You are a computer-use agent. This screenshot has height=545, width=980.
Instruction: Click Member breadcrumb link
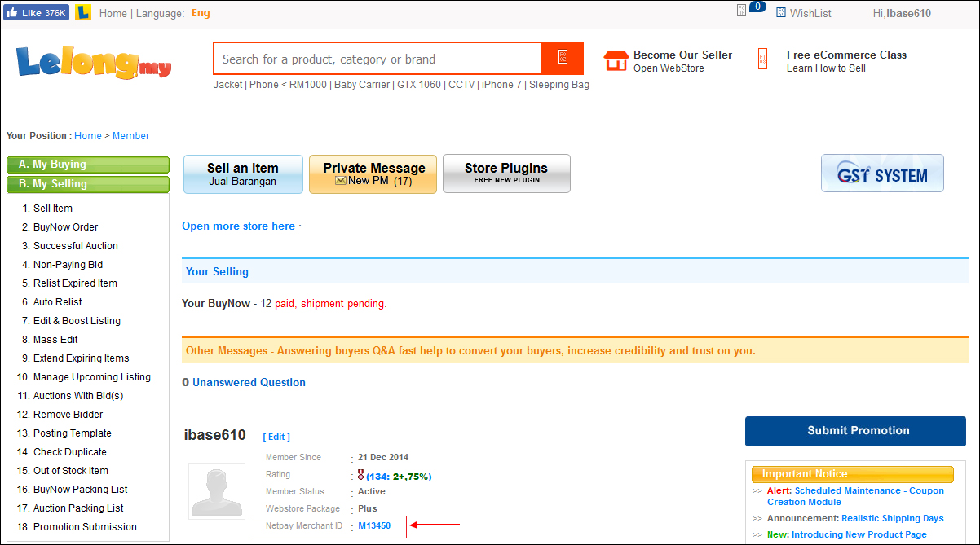pyautogui.click(x=131, y=136)
